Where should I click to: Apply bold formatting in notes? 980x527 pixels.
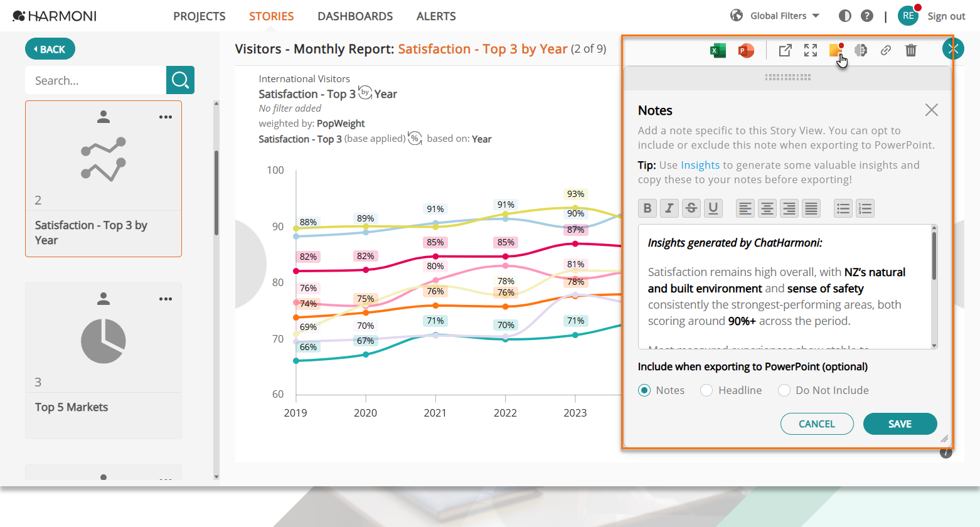[x=647, y=208]
